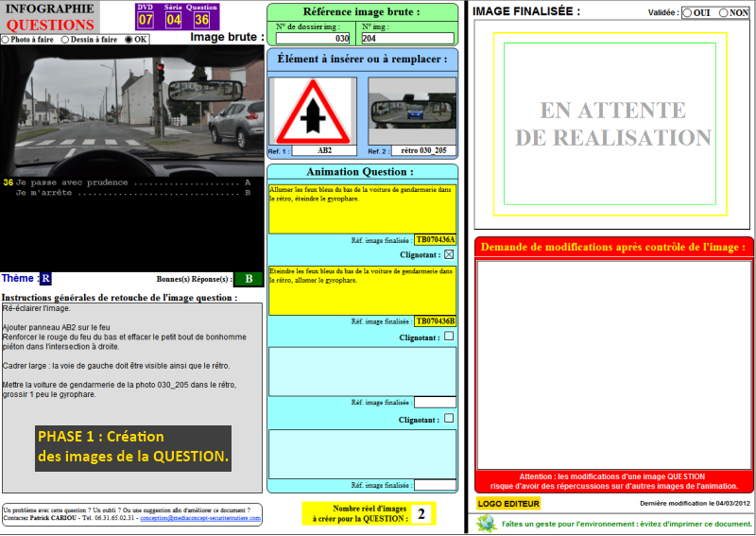This screenshot has height=536, width=756.
Task: Click the 'IMAGE FINALISÉE' heading
Action: [526, 11]
